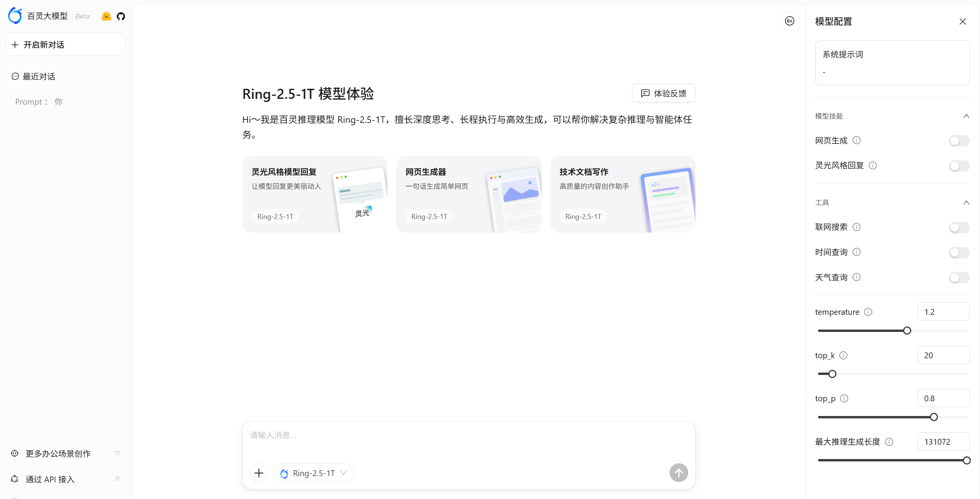The image size is (980, 499).
Task: Click the 请输入消息 message input
Action: 468,435
